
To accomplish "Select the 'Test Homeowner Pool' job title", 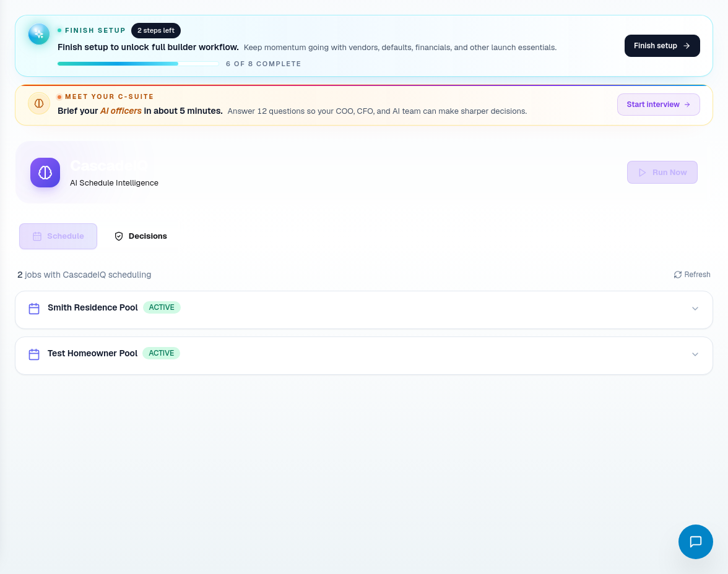I will 92,353.
